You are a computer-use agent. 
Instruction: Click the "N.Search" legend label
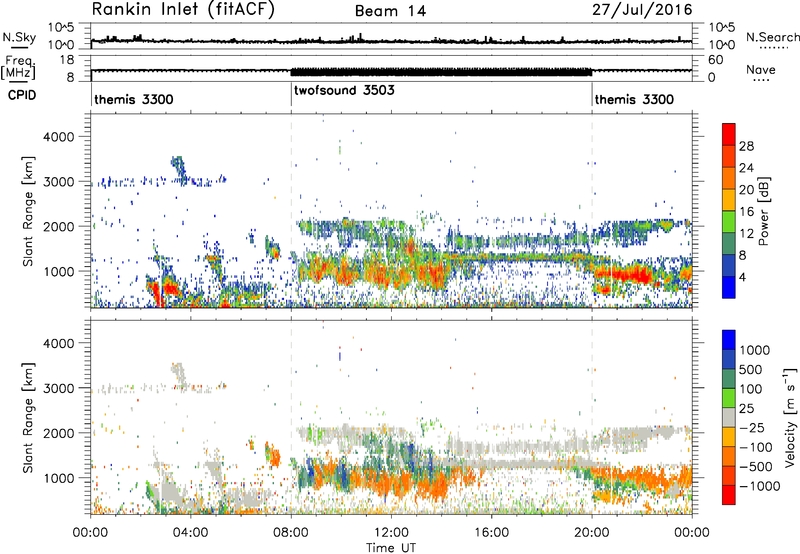772,37
